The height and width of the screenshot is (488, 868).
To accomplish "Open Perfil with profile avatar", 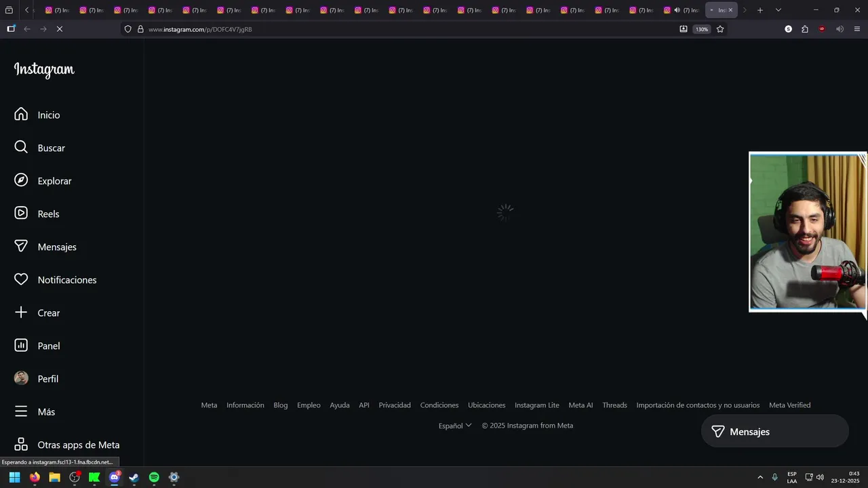I will [x=37, y=378].
